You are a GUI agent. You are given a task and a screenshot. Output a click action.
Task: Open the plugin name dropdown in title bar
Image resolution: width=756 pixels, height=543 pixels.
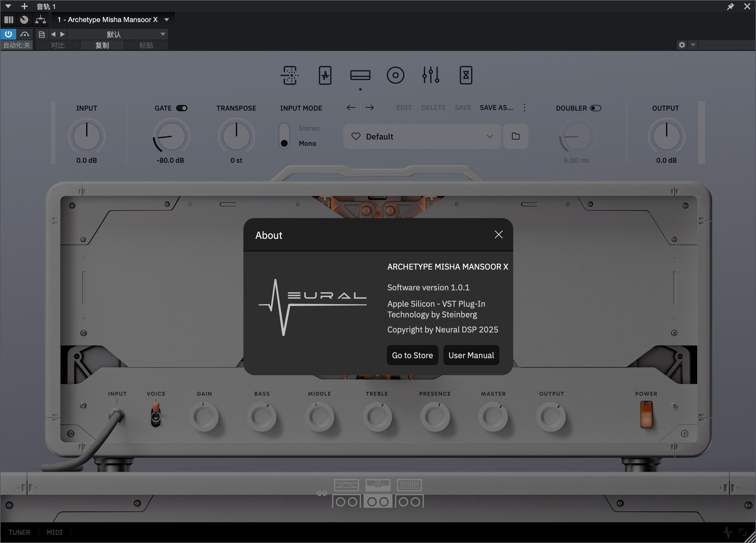coord(167,20)
